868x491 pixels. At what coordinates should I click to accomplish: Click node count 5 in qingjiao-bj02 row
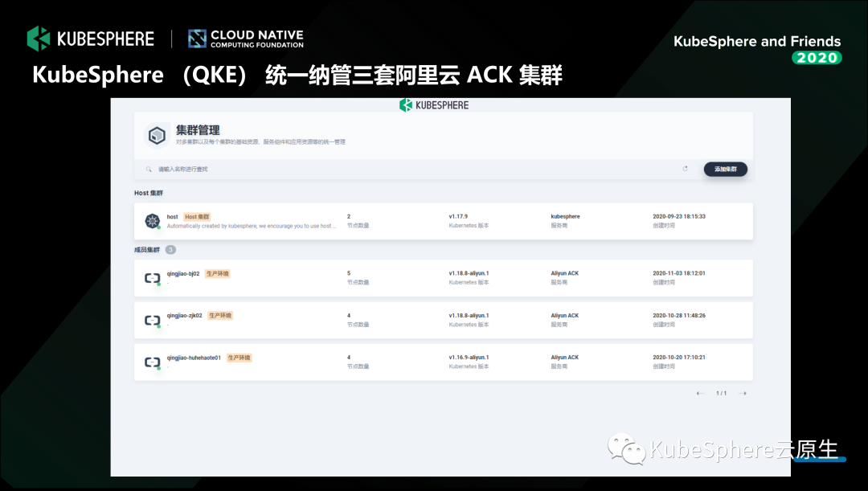349,273
